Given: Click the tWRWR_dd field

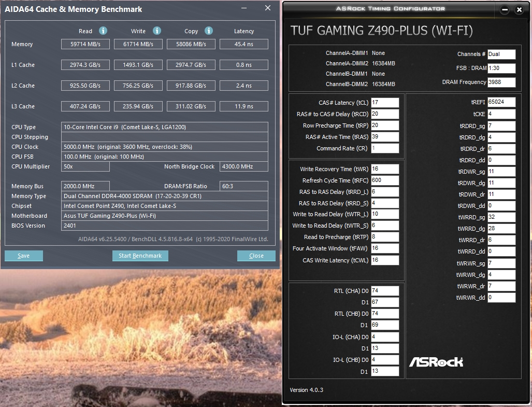Looking at the screenshot, I should 501,298.
